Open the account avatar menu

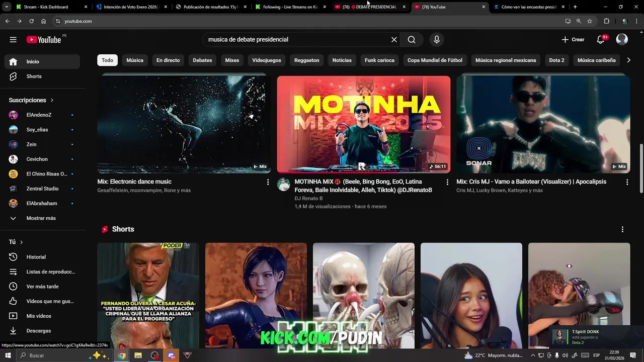[622, 40]
